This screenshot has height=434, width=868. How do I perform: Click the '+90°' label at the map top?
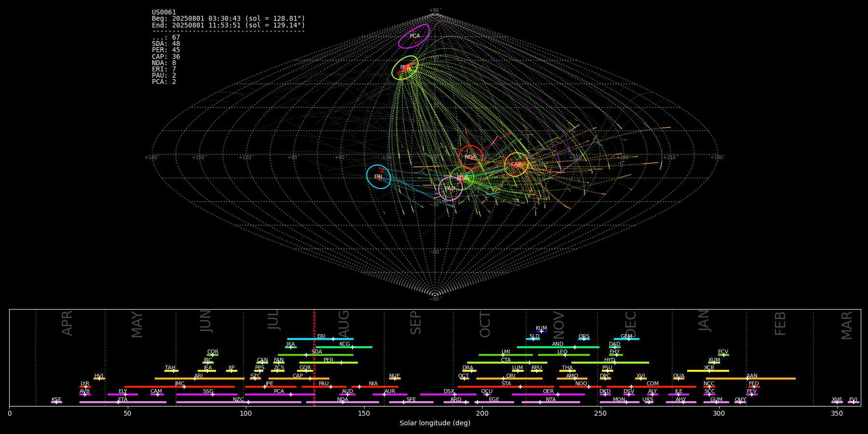(435, 11)
